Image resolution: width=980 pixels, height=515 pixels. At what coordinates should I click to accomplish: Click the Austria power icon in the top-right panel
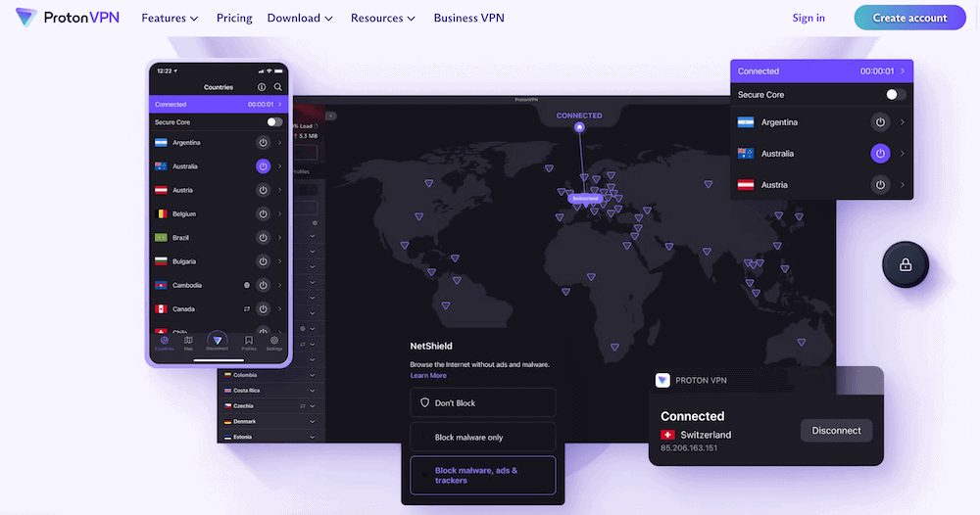(880, 185)
